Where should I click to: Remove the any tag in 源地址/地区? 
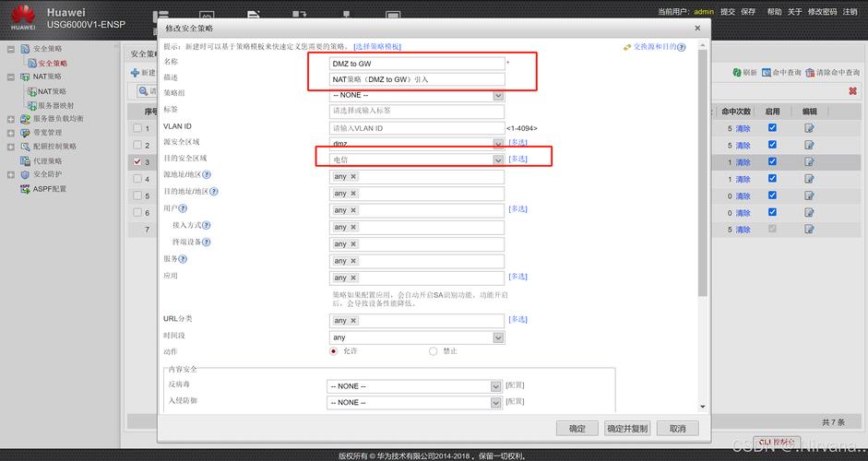[x=353, y=176]
